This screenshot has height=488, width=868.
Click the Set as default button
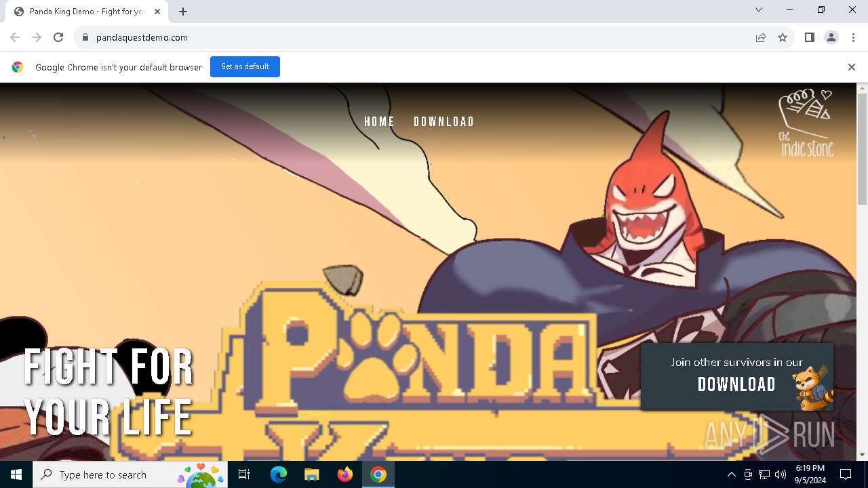(245, 66)
